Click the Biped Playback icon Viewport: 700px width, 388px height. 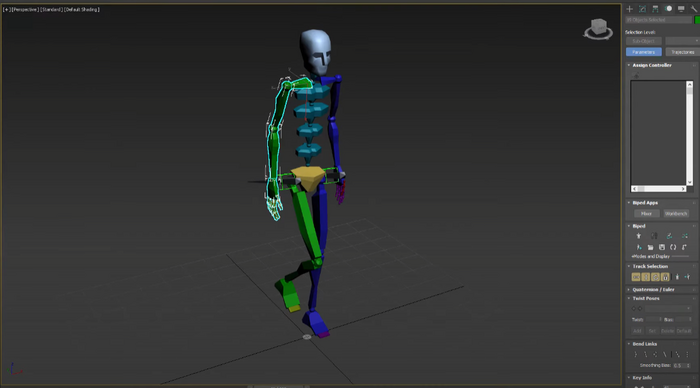[639, 247]
